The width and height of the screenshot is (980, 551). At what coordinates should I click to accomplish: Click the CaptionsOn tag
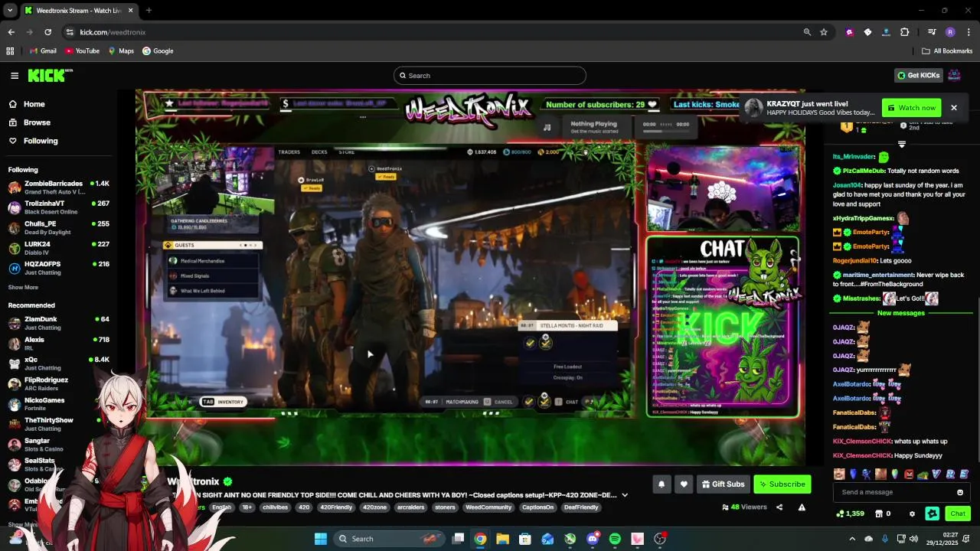(537, 507)
